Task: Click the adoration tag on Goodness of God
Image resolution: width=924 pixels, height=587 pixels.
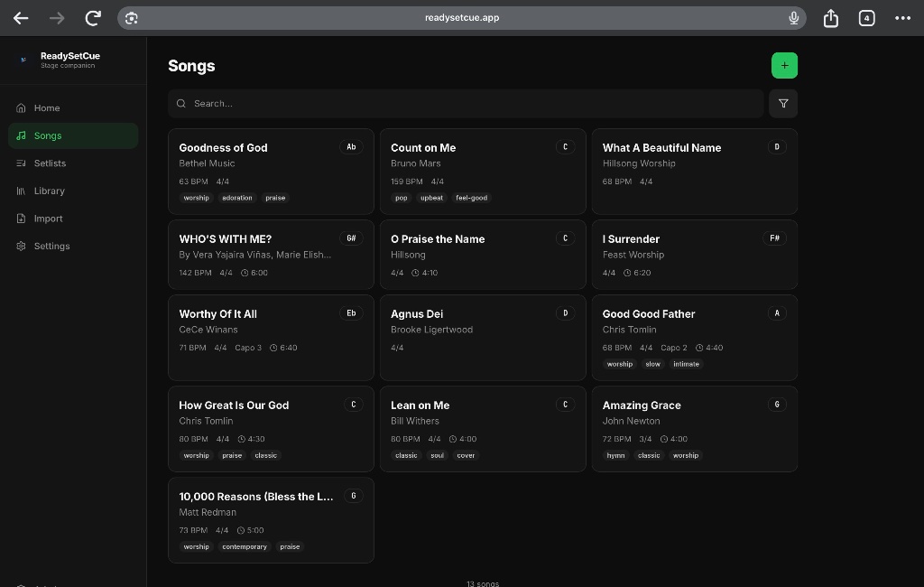Action: [x=237, y=198]
